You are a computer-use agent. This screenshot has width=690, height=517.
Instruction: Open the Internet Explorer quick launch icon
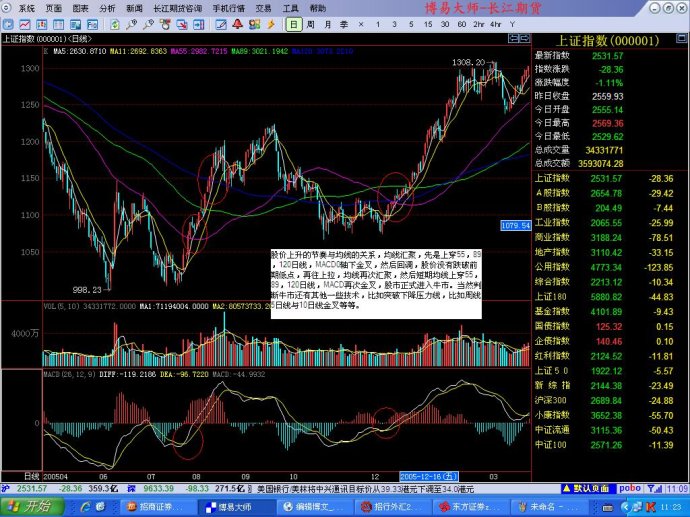click(x=84, y=506)
